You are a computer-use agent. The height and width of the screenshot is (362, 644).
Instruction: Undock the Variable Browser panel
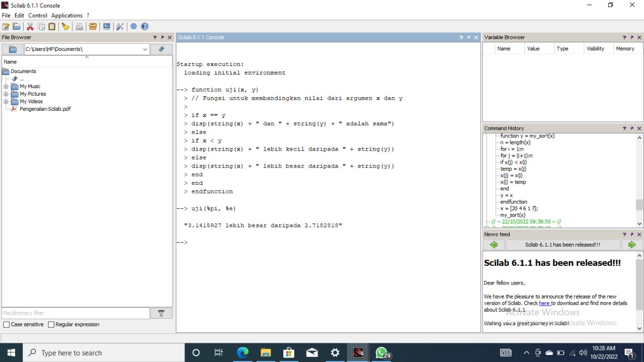(x=632, y=38)
